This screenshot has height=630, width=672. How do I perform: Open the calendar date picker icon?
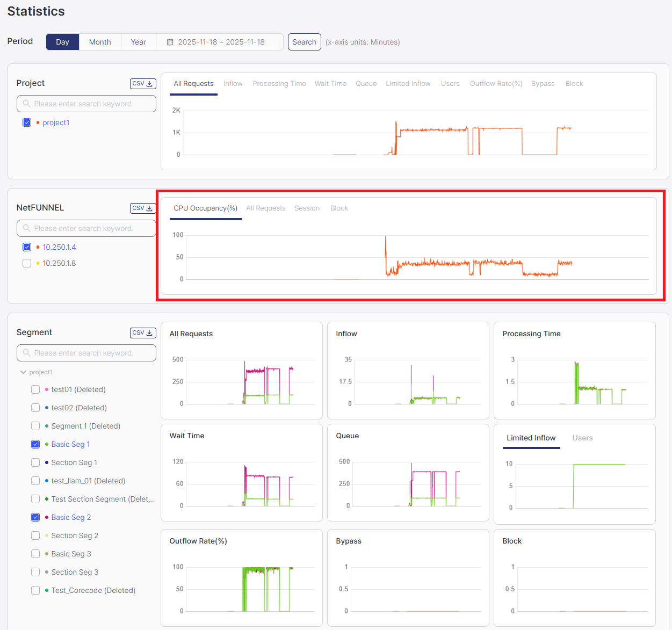coord(170,41)
